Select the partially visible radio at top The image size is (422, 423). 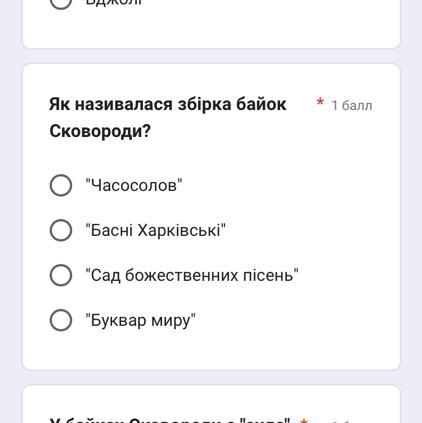61,4
